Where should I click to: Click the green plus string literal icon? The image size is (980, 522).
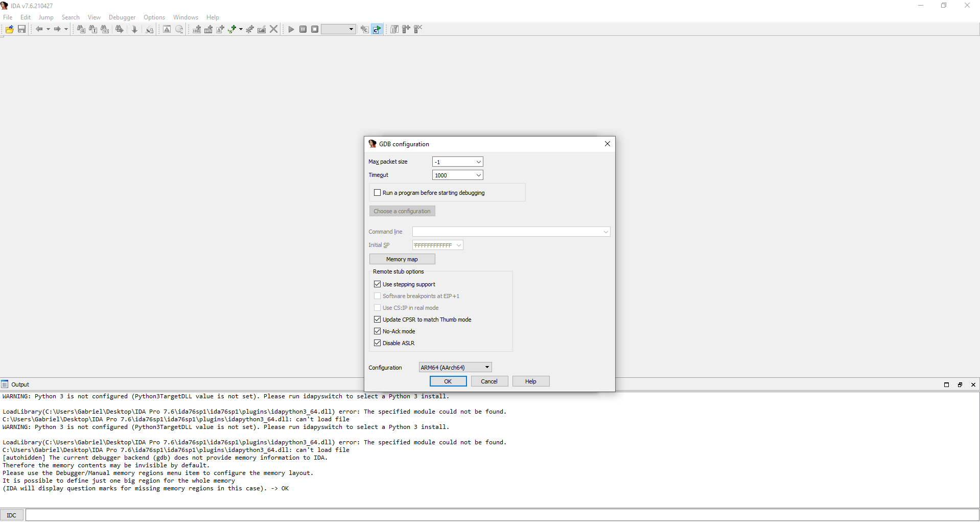click(232, 29)
